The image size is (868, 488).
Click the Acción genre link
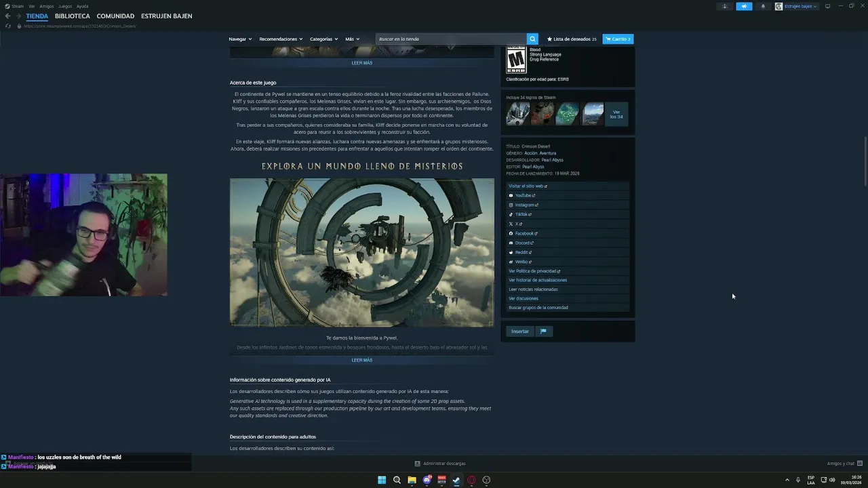tap(530, 153)
